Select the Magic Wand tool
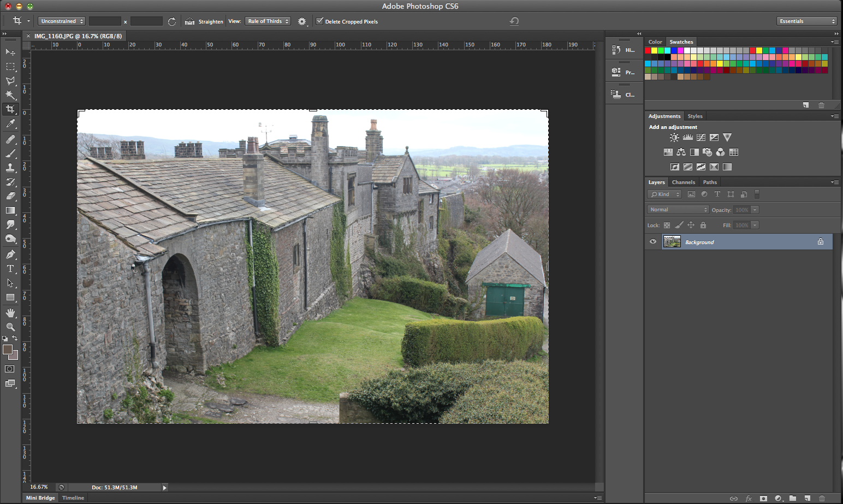843x504 pixels. [10, 95]
